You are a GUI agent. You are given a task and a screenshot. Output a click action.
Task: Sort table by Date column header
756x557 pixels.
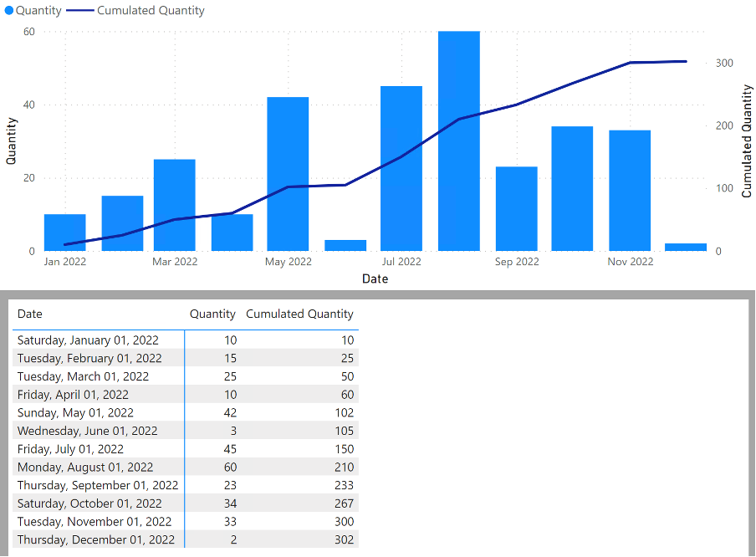coord(30,314)
